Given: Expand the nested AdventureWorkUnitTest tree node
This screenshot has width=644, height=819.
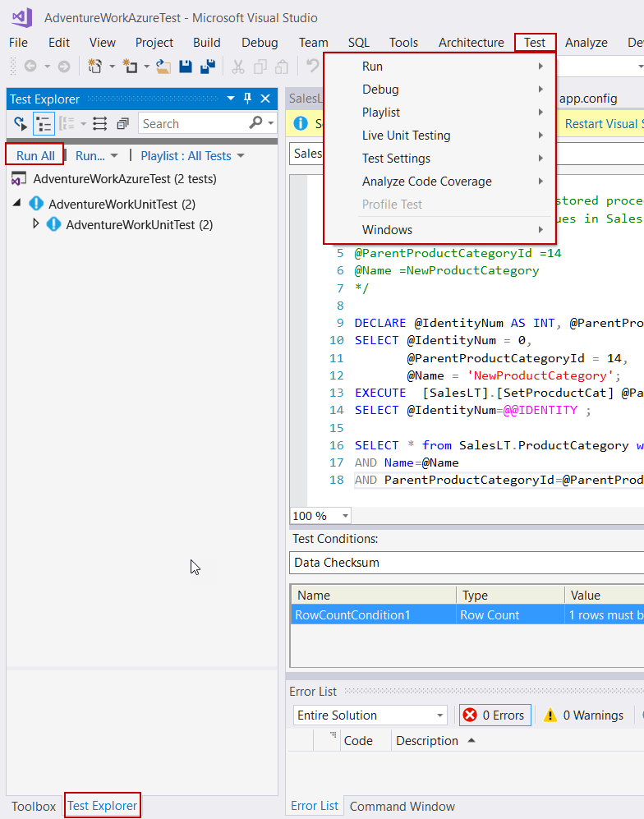Looking at the screenshot, I should pyautogui.click(x=35, y=223).
